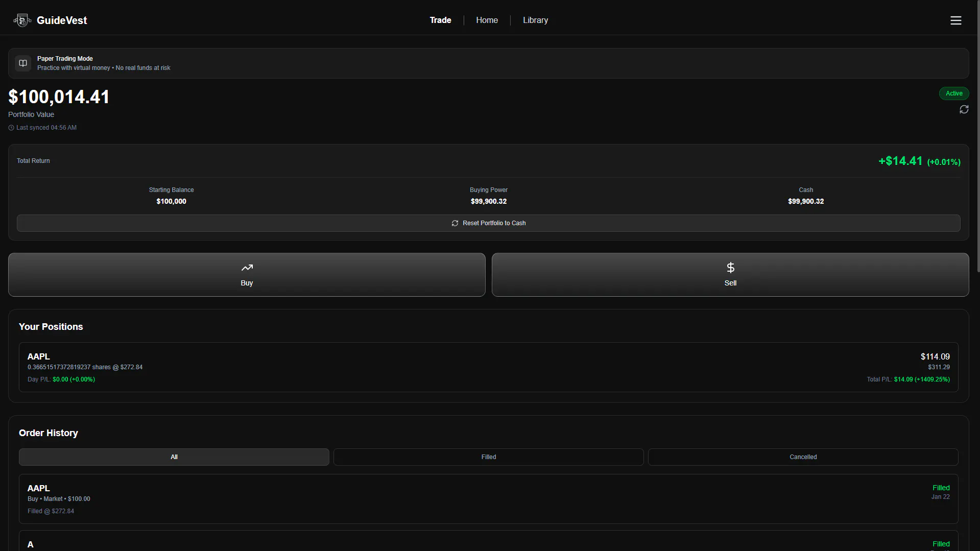This screenshot has height=551, width=980.
Task: Show only Cancelled orders tab
Action: click(803, 457)
